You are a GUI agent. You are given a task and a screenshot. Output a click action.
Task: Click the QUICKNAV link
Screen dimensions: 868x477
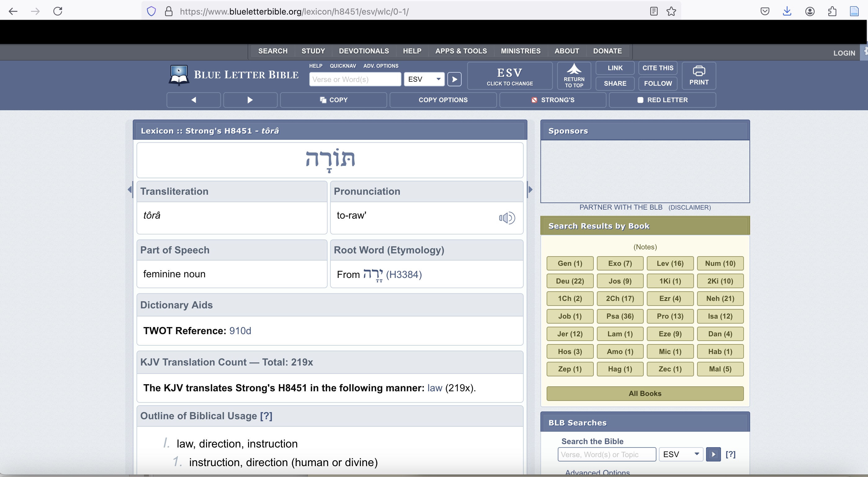(343, 66)
